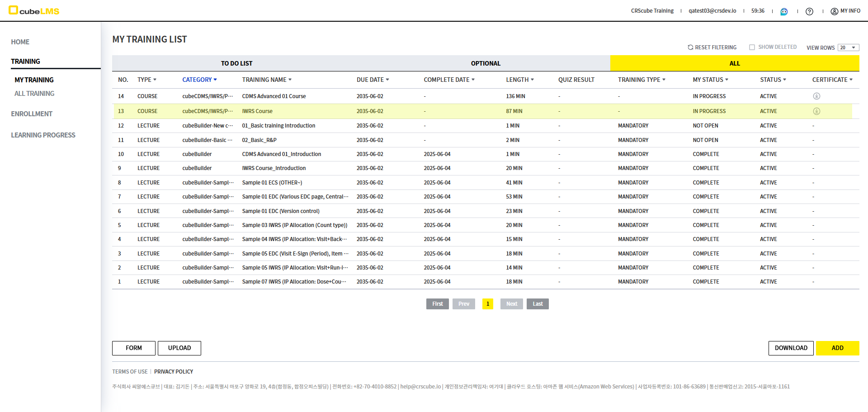The height and width of the screenshot is (412, 868).
Task: Download certificate for IWRS Course row
Action: click(x=816, y=111)
